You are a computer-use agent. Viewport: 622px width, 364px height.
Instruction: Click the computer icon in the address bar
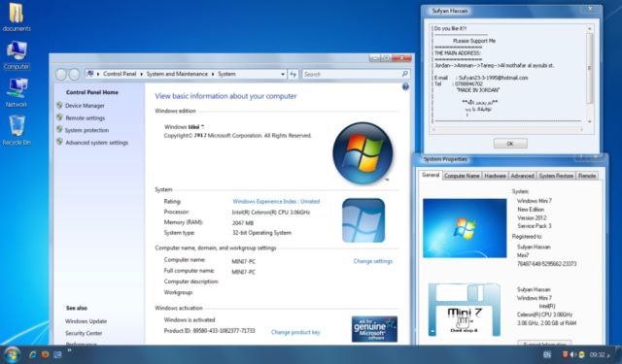(90, 74)
